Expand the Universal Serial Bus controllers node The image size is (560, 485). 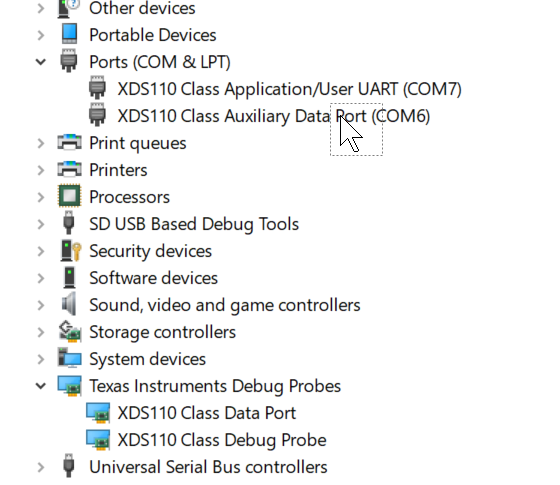pos(41,467)
